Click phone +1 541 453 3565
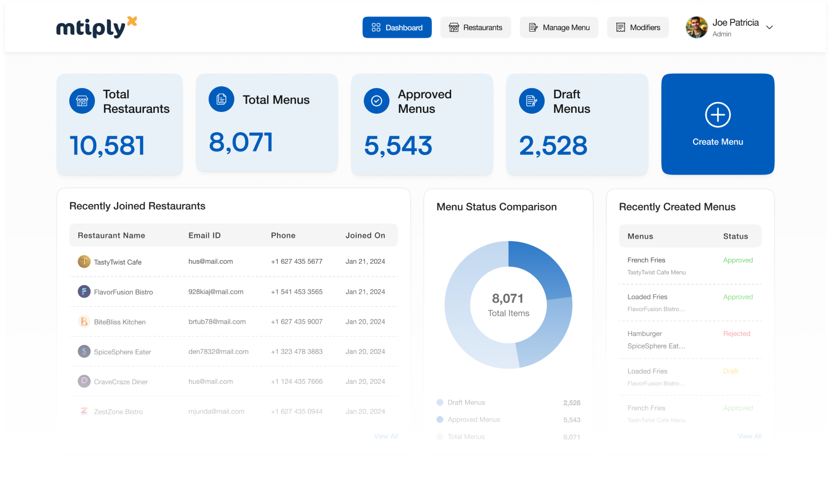This screenshot has height=504, width=831. tap(297, 292)
